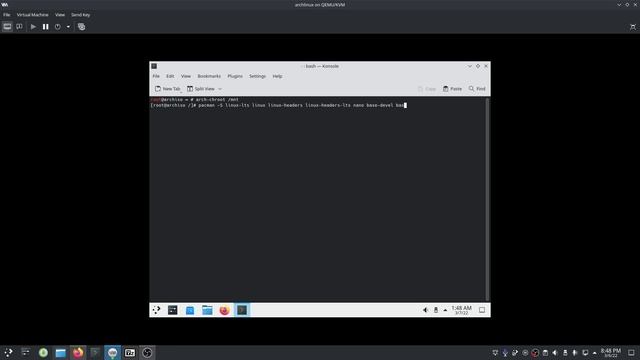This screenshot has height=360, width=640.
Task: Open Konsole File menu
Action: (x=156, y=76)
